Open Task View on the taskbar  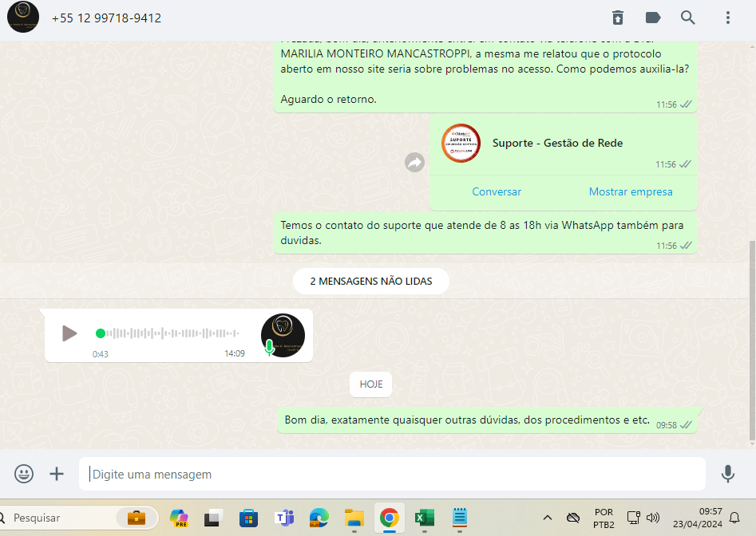(x=213, y=518)
